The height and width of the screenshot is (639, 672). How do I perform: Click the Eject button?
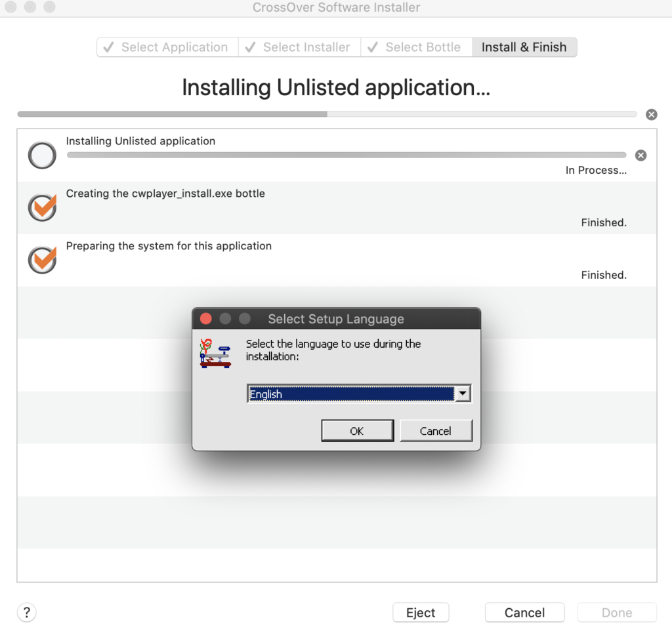421,613
